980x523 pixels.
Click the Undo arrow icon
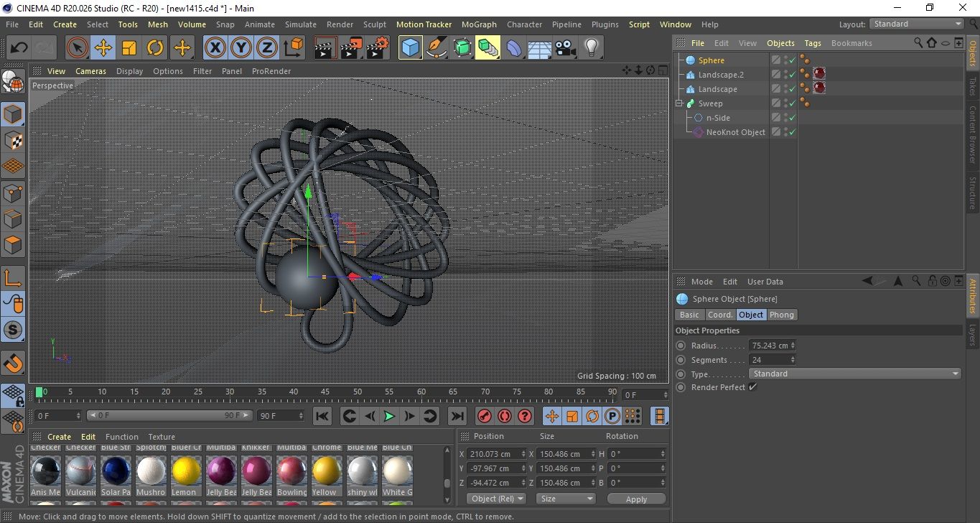[19, 48]
